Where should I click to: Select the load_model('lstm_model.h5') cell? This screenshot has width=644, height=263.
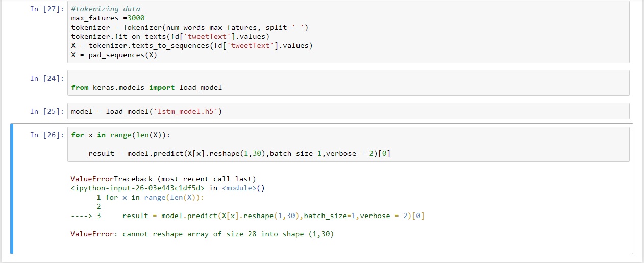coord(348,111)
